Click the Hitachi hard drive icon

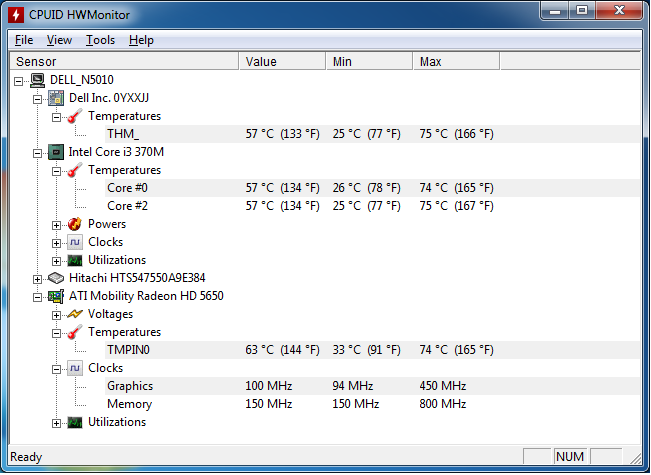pos(56,278)
